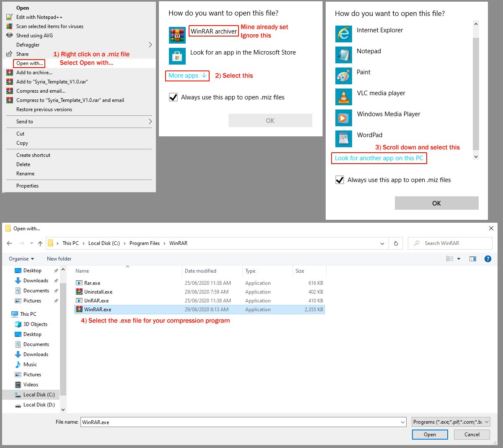Screen dimensions: 503x448
Task: Expand the Program Files breadcrumb chevron
Action: pyautogui.click(x=164, y=243)
